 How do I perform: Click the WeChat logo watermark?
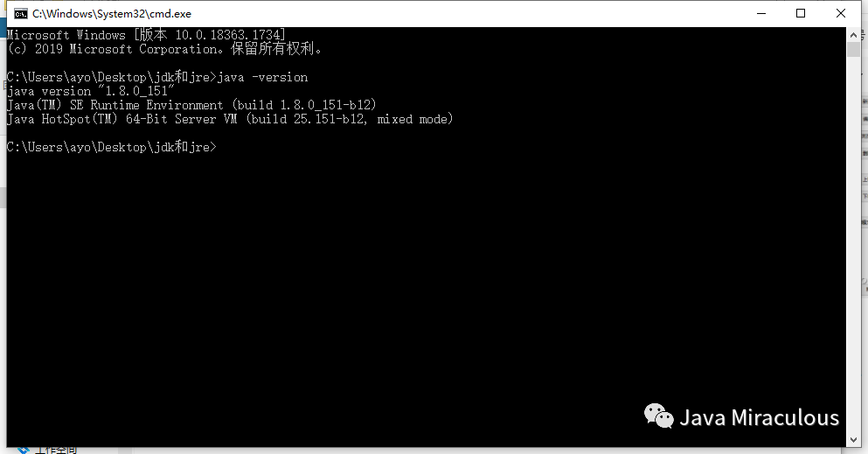tap(658, 416)
